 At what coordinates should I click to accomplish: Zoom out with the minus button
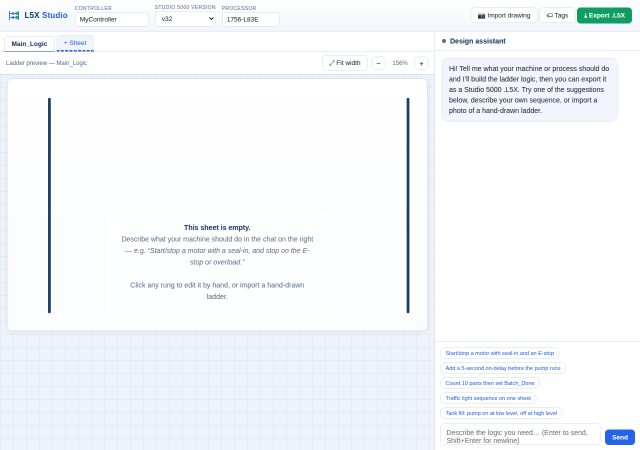point(378,63)
